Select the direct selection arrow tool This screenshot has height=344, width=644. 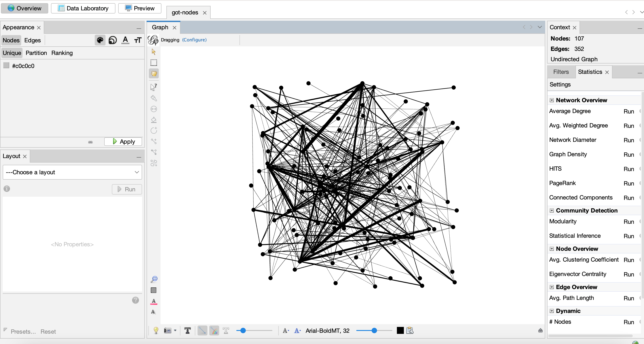click(x=154, y=52)
